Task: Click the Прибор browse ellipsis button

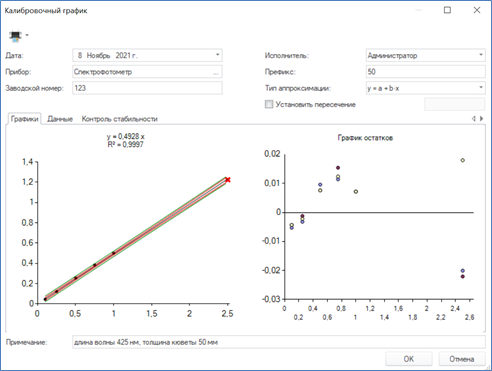Action: [216, 72]
